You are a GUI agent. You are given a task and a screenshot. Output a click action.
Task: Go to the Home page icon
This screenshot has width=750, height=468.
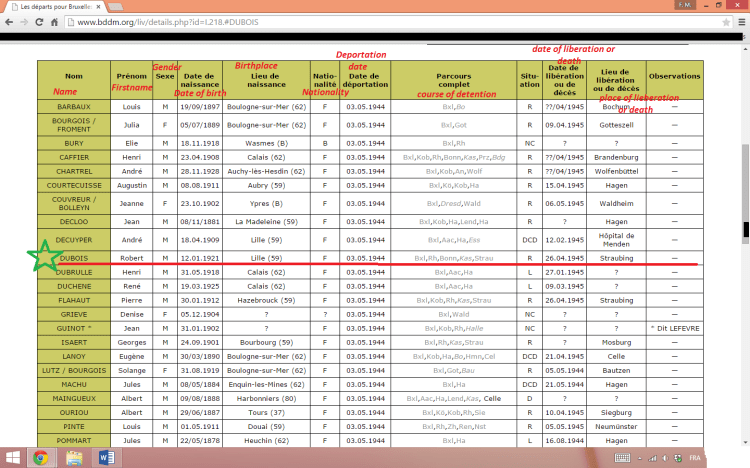click(55, 22)
